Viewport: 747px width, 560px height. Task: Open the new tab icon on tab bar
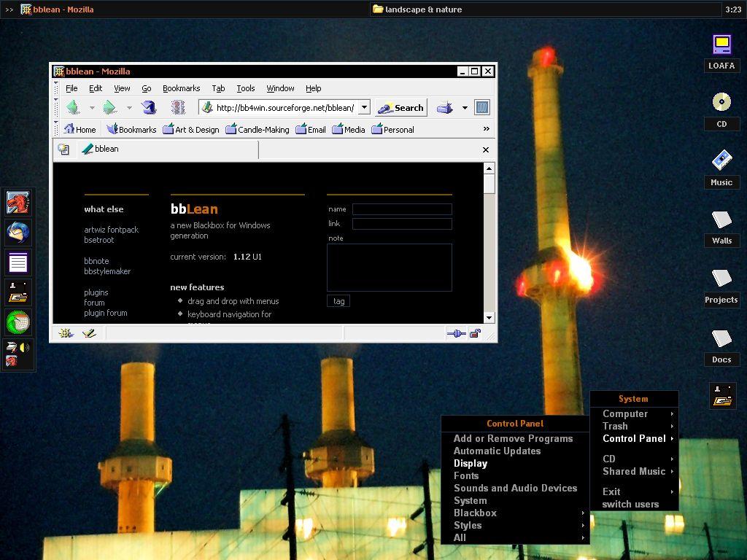click(x=63, y=149)
